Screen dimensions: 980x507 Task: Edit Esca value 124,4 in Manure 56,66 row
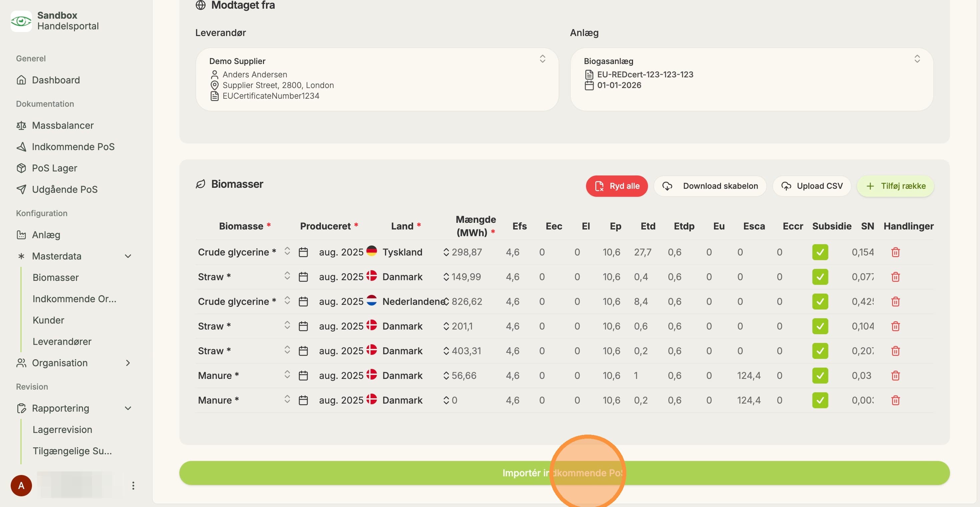click(749, 376)
